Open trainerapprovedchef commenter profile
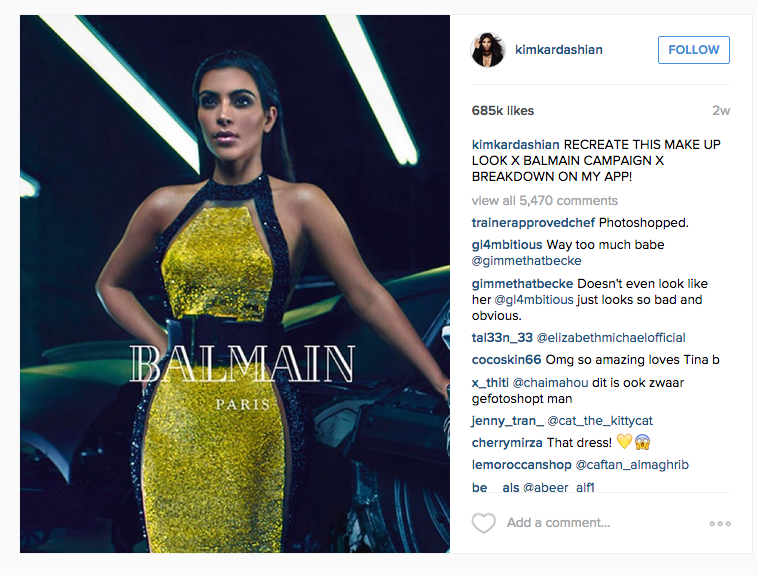Screen dimensions: 757x575 (x=533, y=223)
